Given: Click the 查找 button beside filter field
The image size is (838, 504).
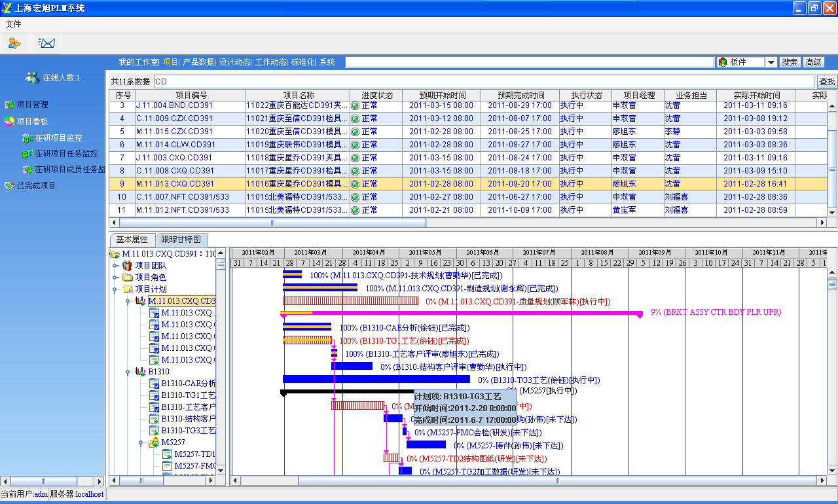Looking at the screenshot, I should tap(827, 82).
